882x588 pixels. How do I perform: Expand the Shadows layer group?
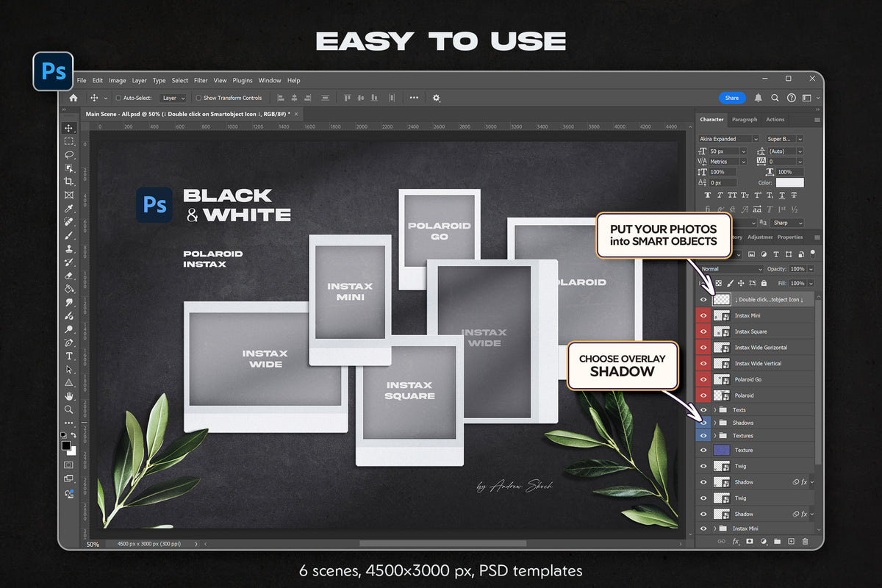[x=714, y=423]
